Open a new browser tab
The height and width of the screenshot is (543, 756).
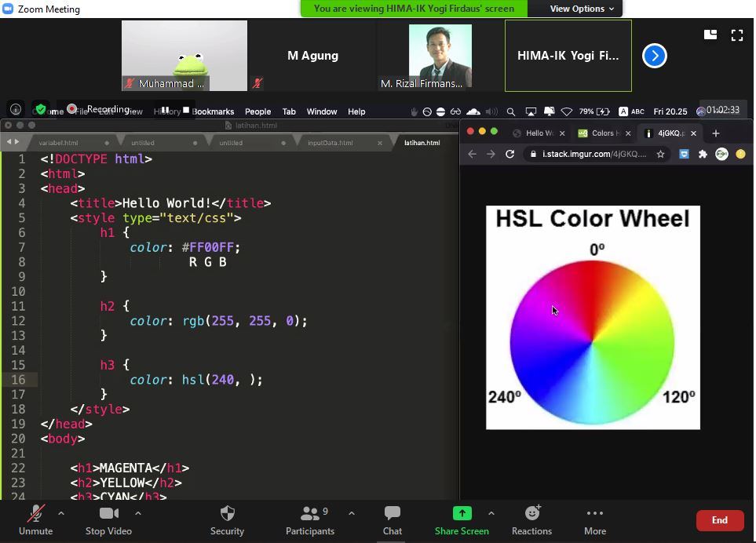pos(715,133)
